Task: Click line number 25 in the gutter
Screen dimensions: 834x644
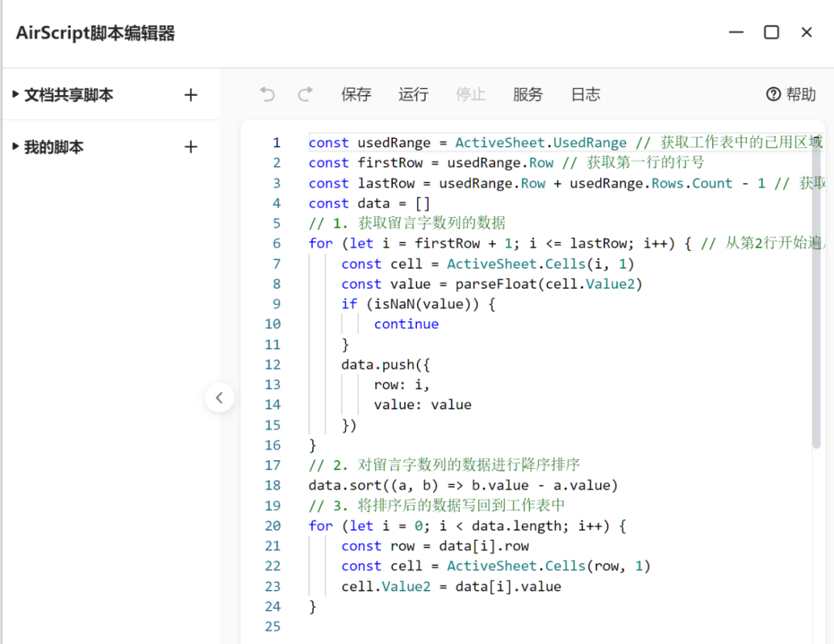Action: pos(273,627)
